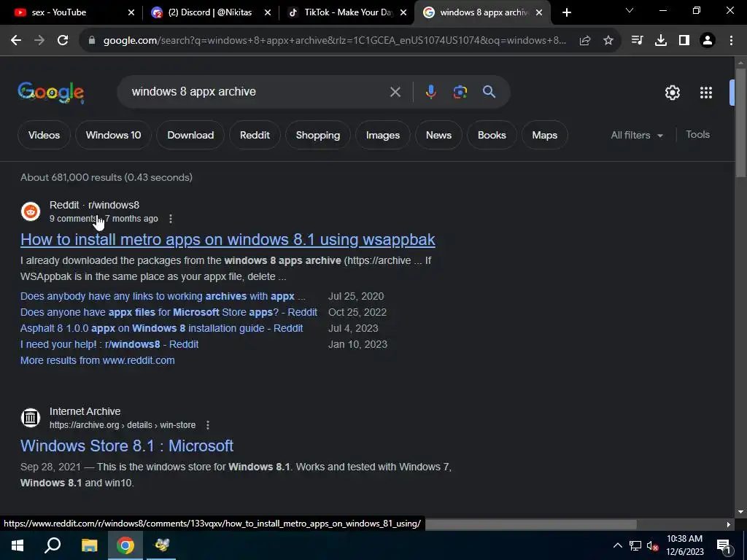This screenshot has height=560, width=747.
Task: Click the vertical page scrollbar thumb
Action: [x=741, y=122]
